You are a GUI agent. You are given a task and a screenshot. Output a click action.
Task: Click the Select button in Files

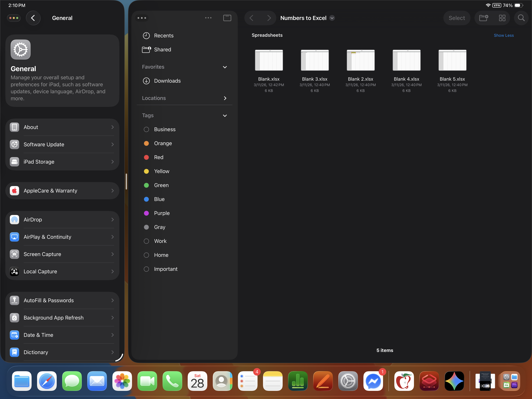coord(457,18)
